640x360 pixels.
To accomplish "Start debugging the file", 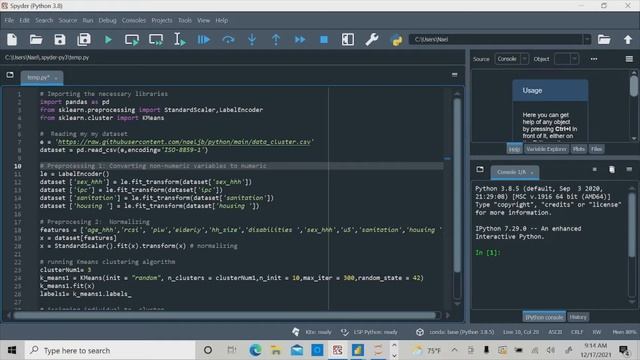I will pos(204,40).
